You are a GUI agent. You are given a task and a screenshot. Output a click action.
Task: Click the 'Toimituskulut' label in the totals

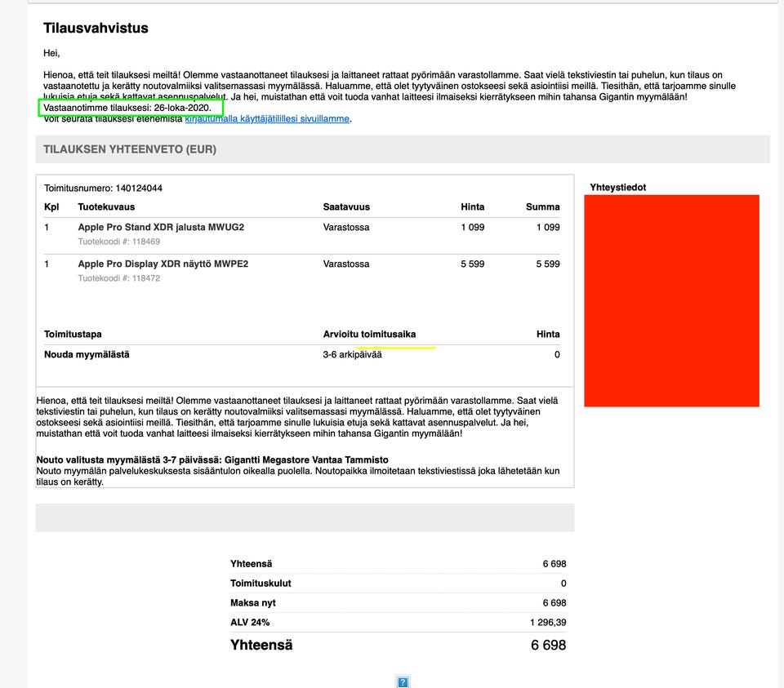tap(261, 584)
